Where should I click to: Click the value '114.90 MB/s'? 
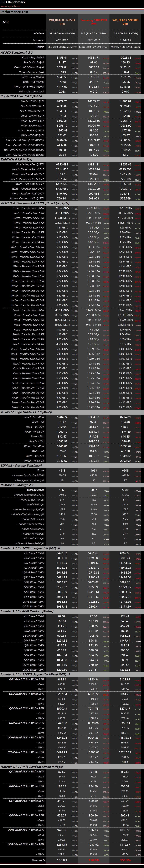pyautogui.click(x=94, y=310)
